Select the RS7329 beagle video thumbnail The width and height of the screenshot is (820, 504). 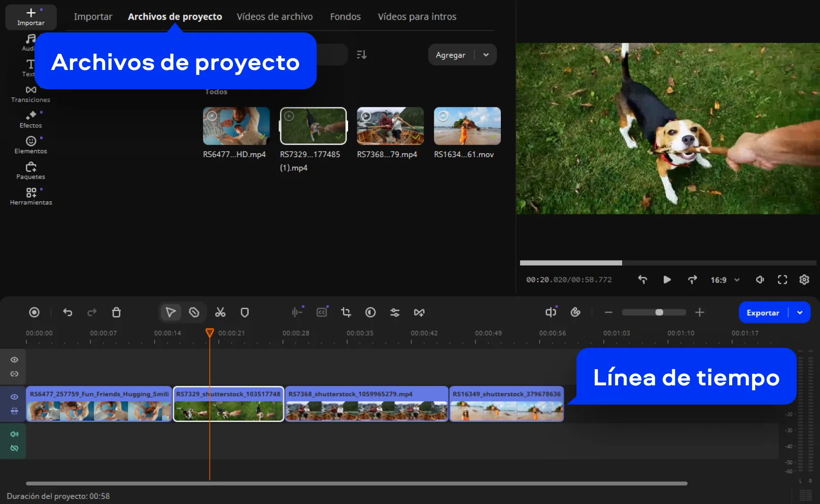[x=313, y=125]
